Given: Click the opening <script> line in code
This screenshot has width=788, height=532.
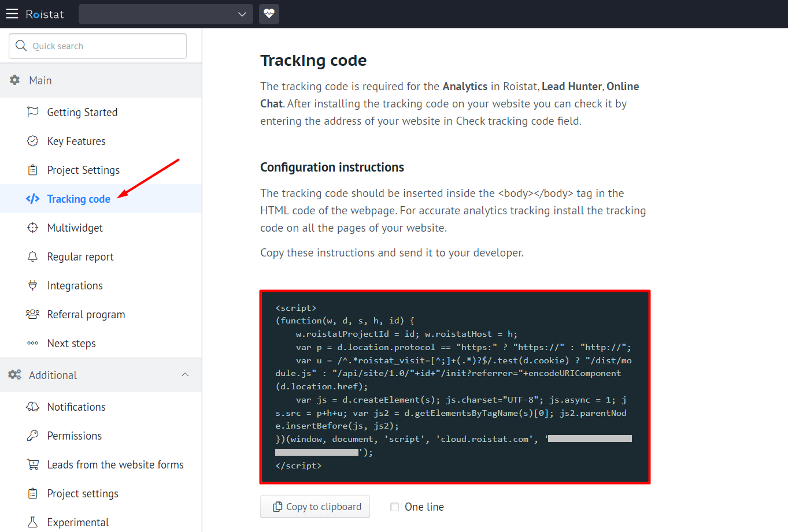Looking at the screenshot, I should pyautogui.click(x=296, y=308).
